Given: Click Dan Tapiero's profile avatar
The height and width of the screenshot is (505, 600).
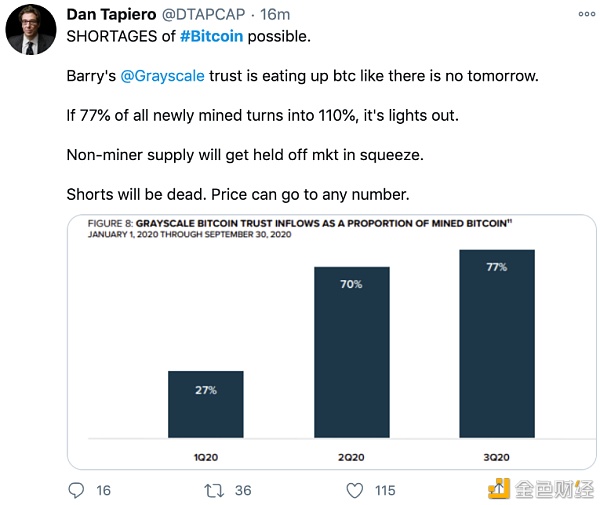Looking at the screenshot, I should [31, 29].
